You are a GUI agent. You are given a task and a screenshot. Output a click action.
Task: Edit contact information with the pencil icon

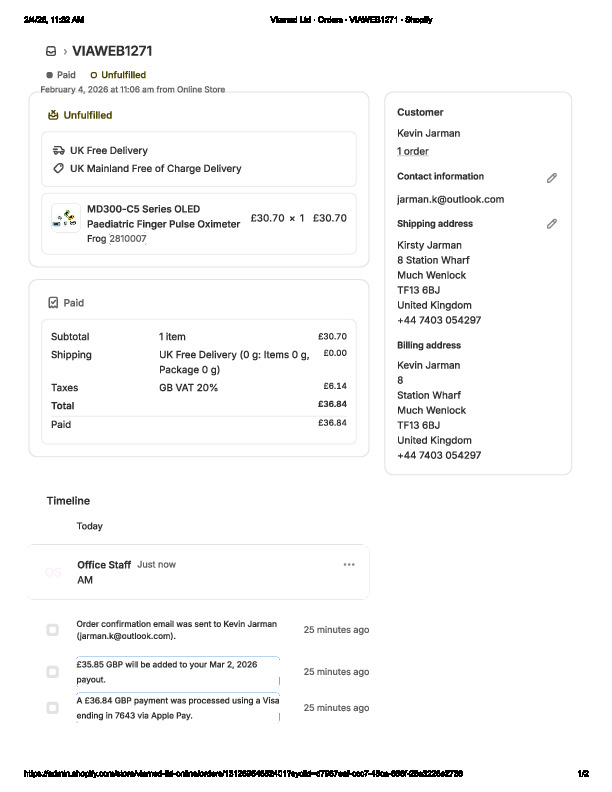coord(551,178)
